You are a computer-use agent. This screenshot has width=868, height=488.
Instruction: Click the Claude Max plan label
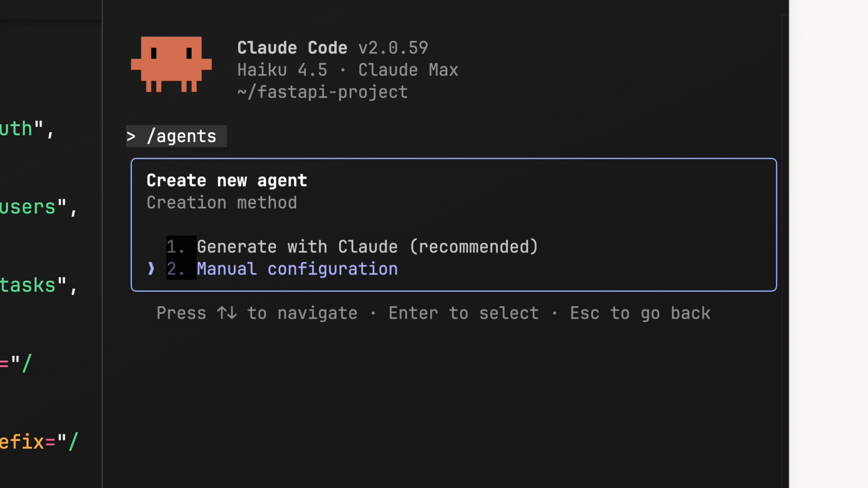(408, 70)
